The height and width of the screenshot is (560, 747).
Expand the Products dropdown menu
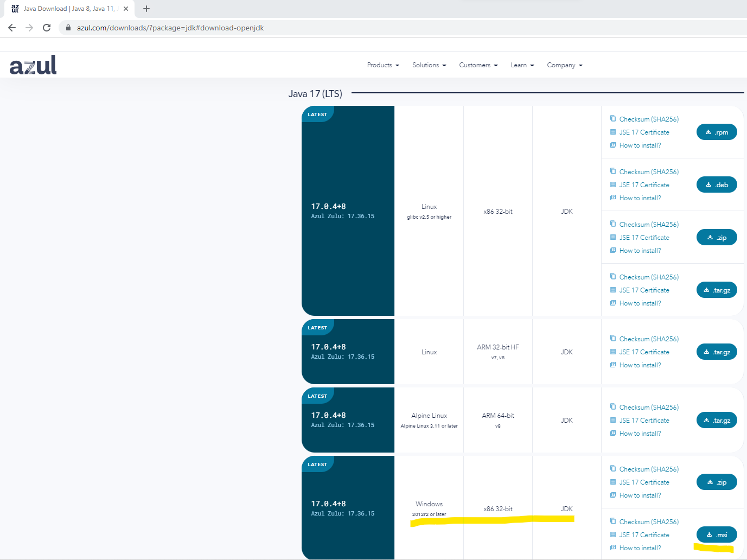pyautogui.click(x=383, y=65)
